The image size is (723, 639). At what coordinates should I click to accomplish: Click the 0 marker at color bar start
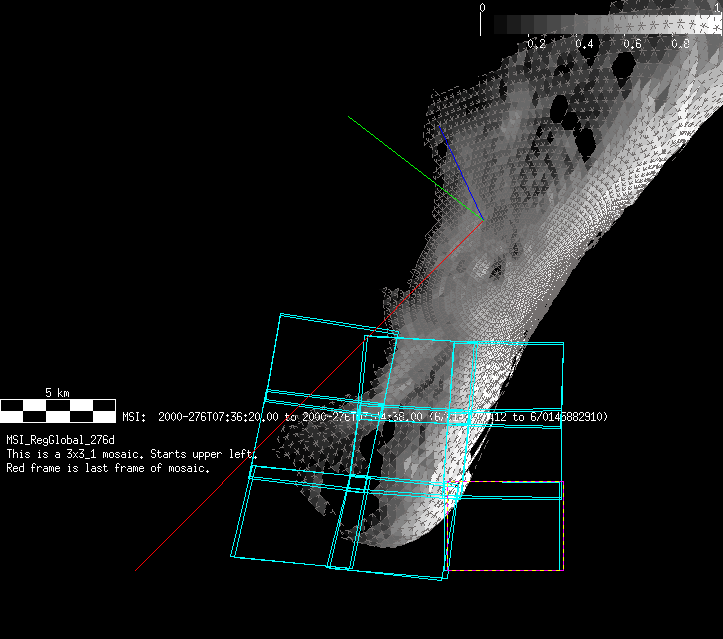pyautogui.click(x=483, y=8)
